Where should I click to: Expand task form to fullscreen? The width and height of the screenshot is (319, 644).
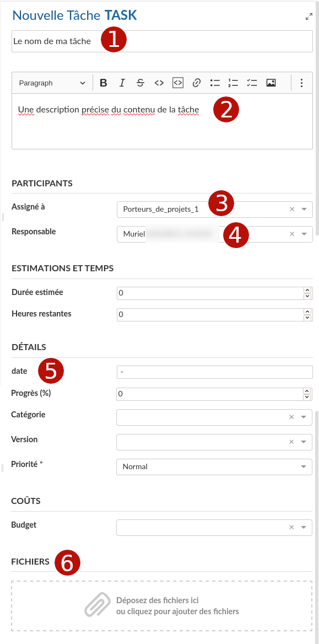pyautogui.click(x=309, y=17)
